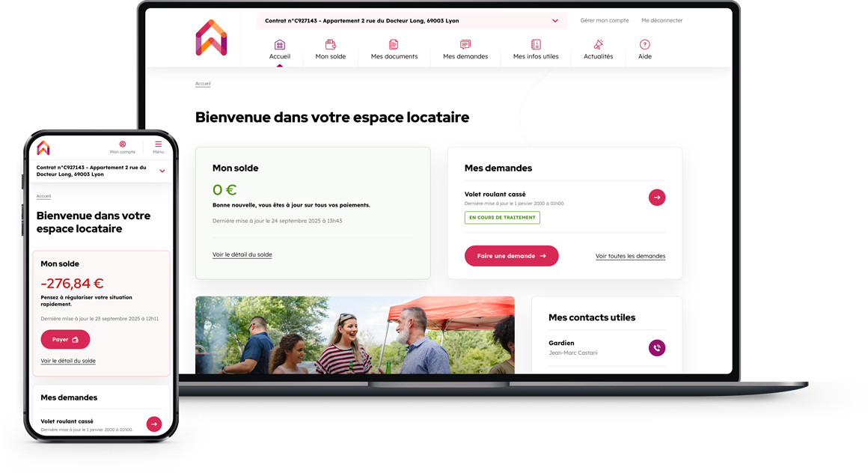The image size is (868, 473).
Task: Tap the mobile Mon compte icon
Action: [x=123, y=144]
